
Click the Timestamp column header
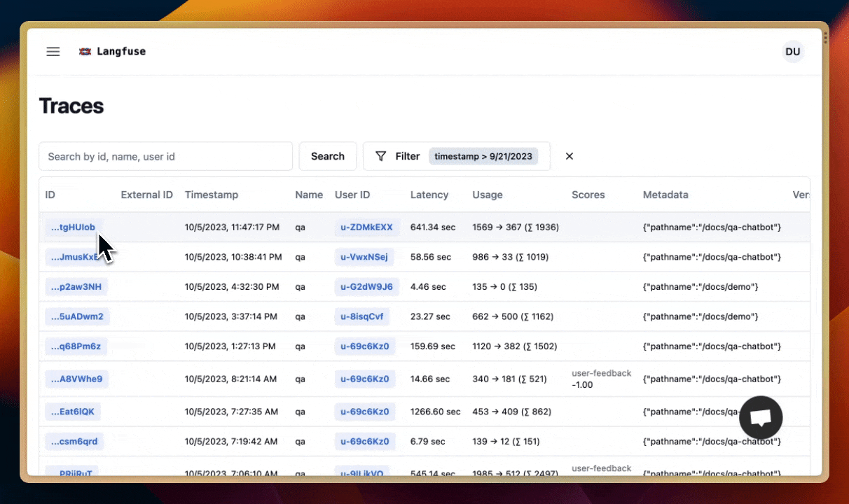[212, 195]
